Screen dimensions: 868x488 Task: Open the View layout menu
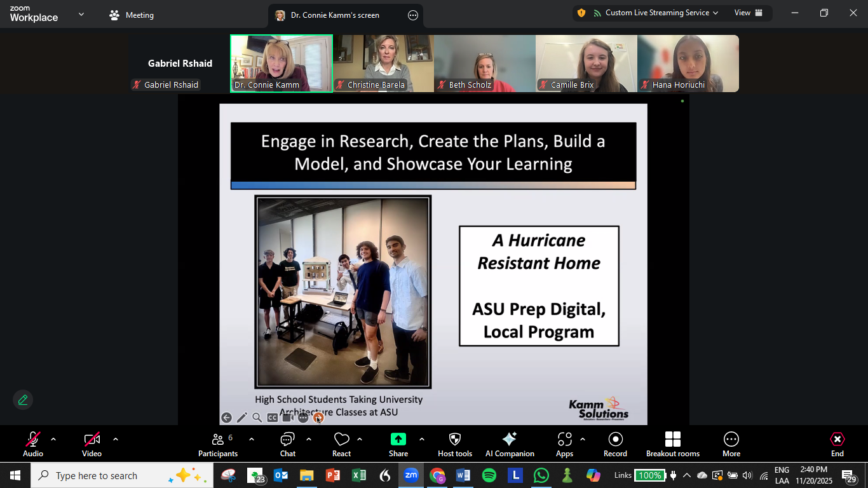[748, 13]
